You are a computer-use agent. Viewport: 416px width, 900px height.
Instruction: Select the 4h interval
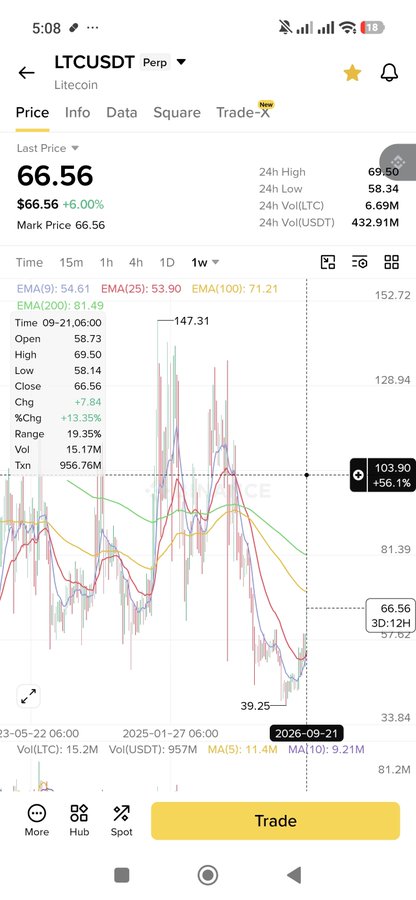point(136,262)
